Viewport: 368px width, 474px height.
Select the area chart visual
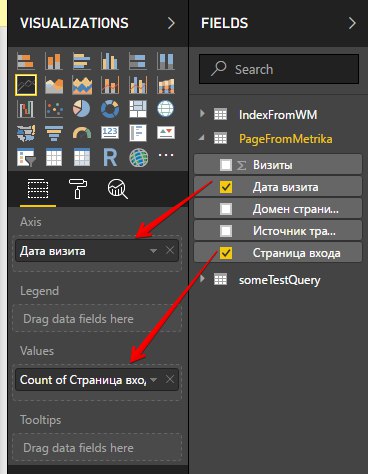pyautogui.click(x=54, y=86)
